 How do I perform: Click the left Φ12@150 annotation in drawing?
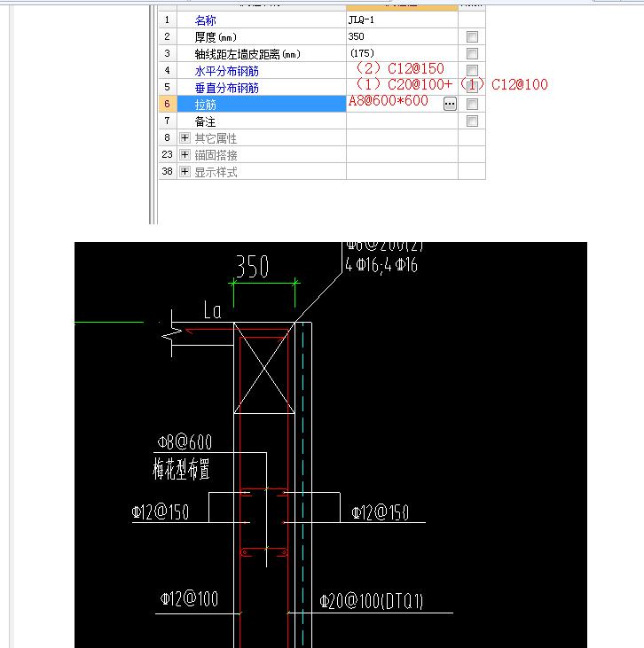pos(161,512)
